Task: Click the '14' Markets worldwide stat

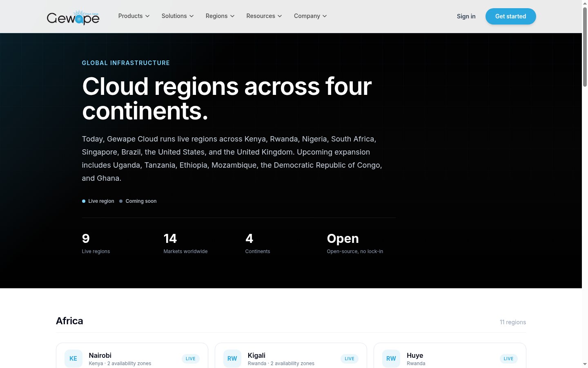Action: 185,243
